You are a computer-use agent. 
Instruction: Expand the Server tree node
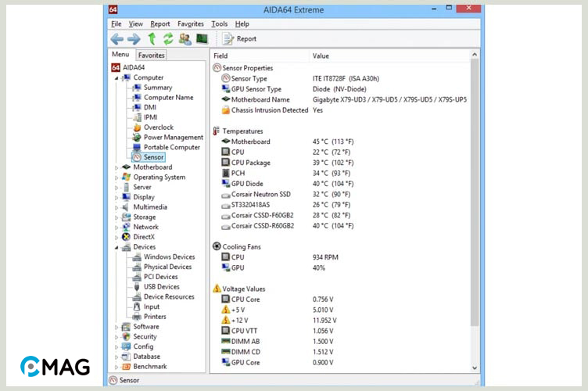117,188
